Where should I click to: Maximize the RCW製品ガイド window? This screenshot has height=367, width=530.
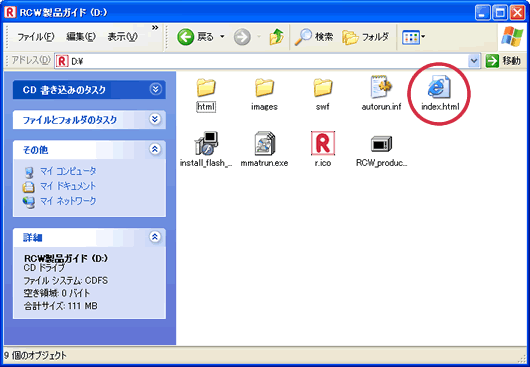(x=500, y=13)
